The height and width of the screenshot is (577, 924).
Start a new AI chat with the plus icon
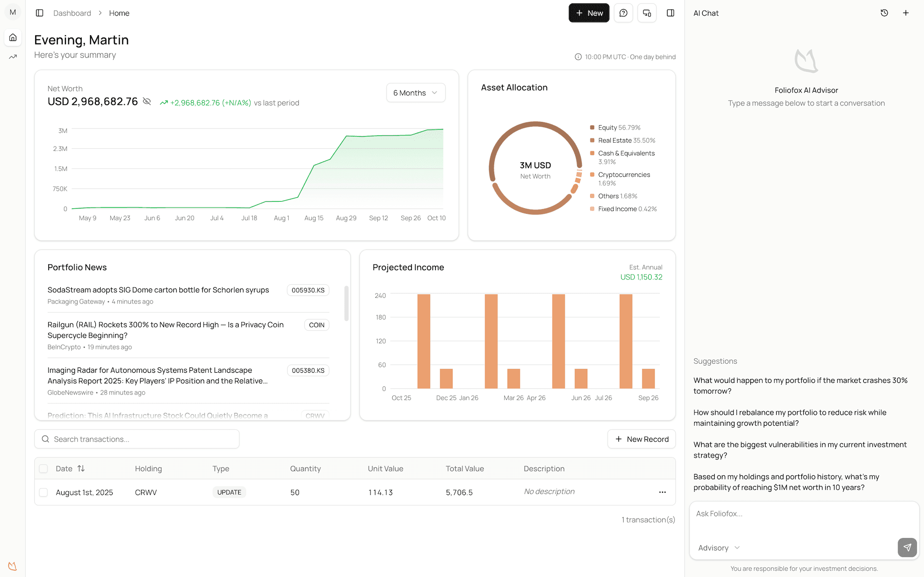(x=906, y=13)
